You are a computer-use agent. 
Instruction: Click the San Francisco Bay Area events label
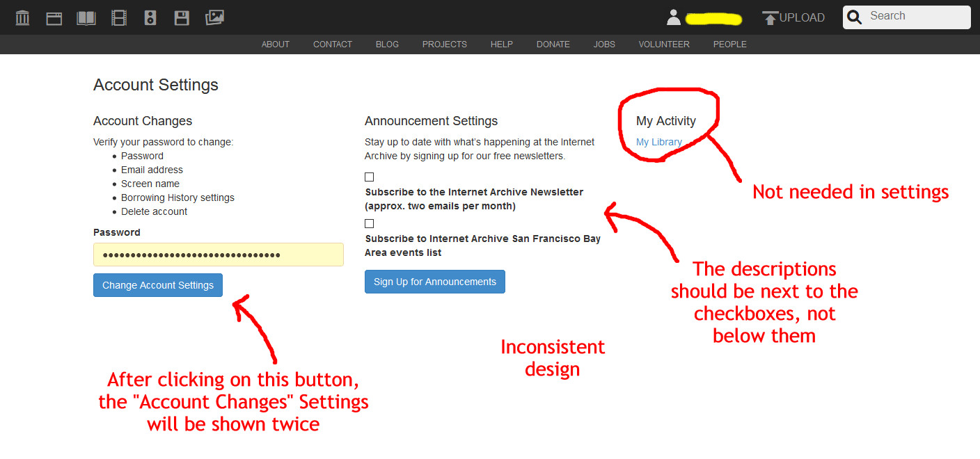(x=482, y=245)
